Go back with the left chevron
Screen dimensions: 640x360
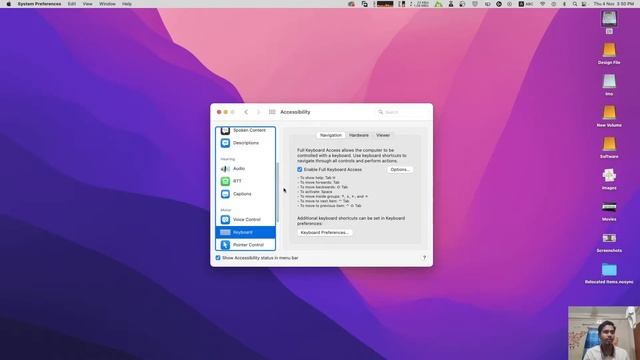click(x=246, y=112)
